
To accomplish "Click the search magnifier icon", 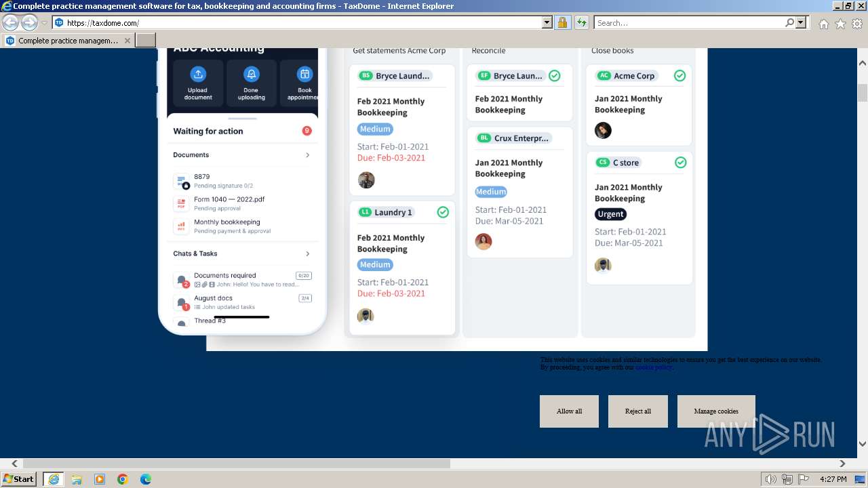I will [x=789, y=22].
